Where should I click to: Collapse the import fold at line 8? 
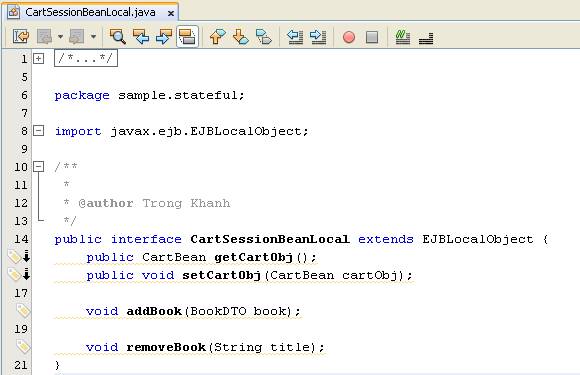pos(38,131)
